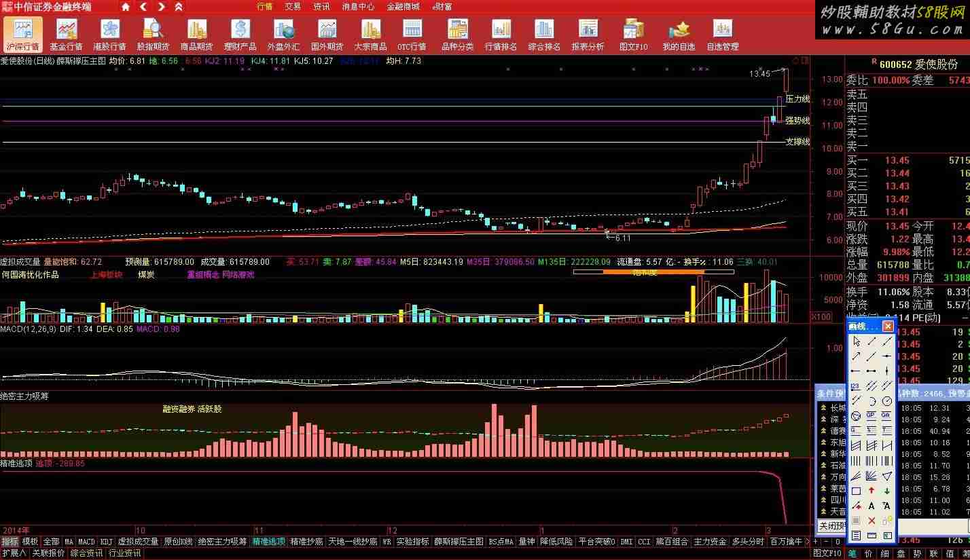This screenshot has height=560, width=970.
Task: Open the 综合资讯 bottom tab
Action: (x=86, y=553)
